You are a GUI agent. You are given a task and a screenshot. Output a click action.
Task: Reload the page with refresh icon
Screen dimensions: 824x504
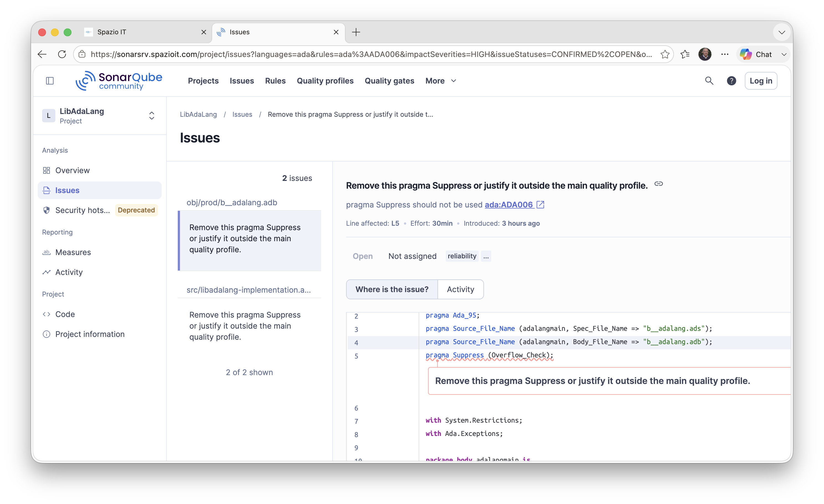tap(62, 54)
